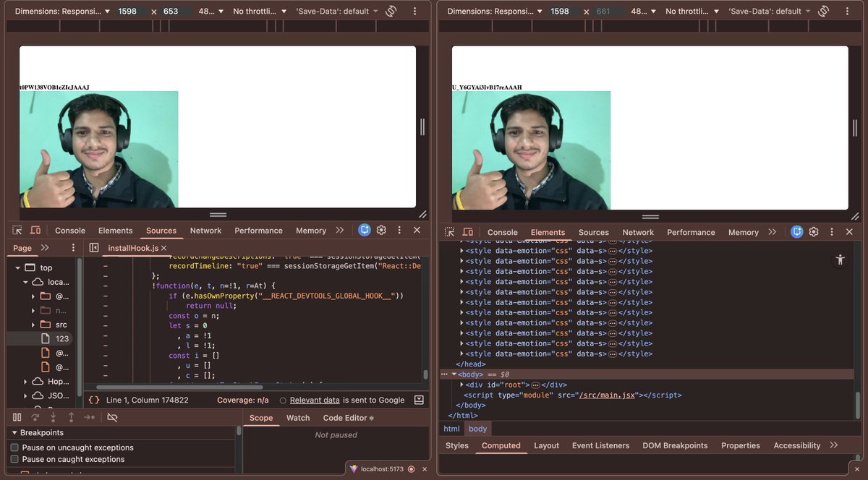Click the step out debugger icon

(71, 418)
